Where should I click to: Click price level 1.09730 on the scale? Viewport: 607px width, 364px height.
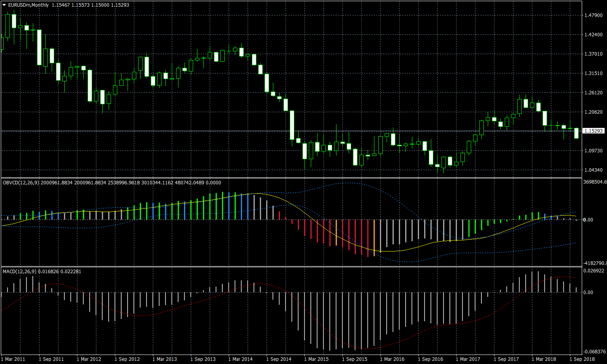click(x=594, y=151)
